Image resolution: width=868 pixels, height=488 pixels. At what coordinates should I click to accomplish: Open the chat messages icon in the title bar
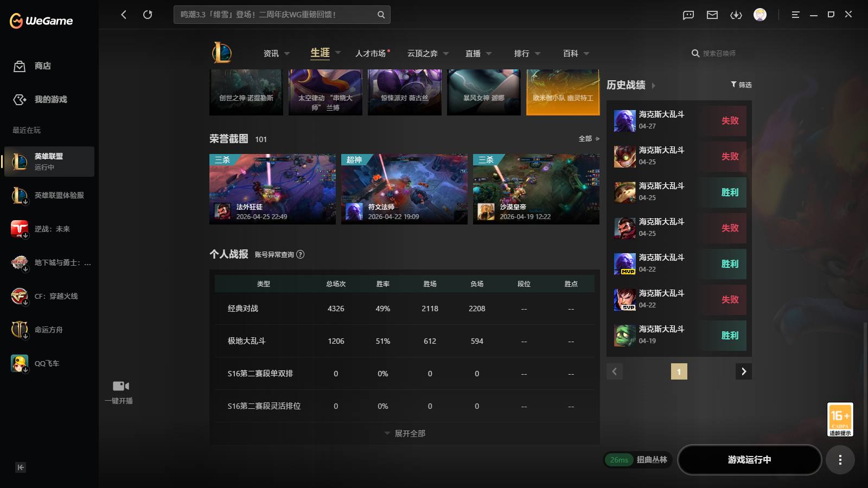point(688,15)
